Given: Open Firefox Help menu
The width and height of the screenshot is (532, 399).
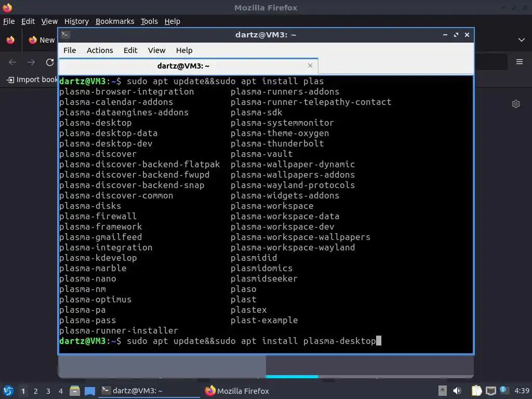Looking at the screenshot, I should pyautogui.click(x=172, y=21).
